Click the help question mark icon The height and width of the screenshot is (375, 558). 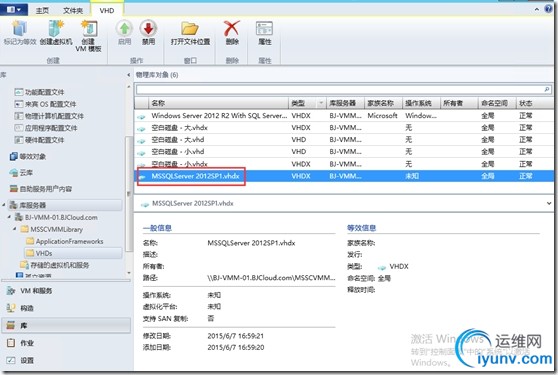(x=548, y=9)
